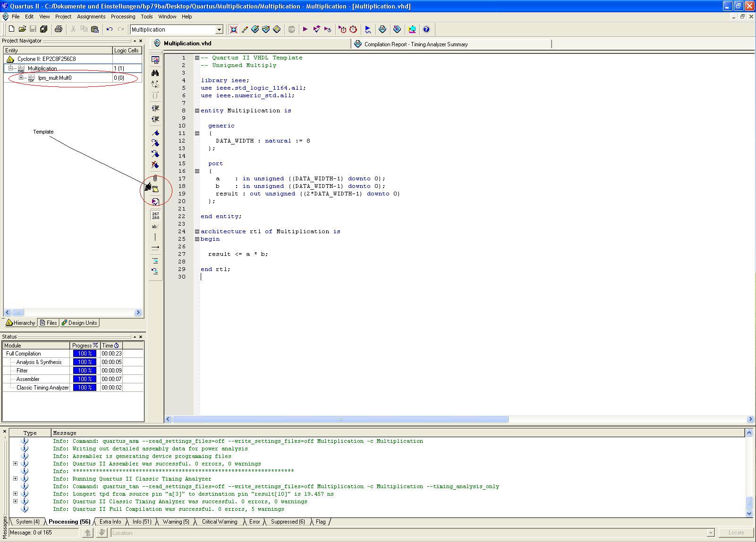Screen dimensions: 756x542
Task: Click the Fitter 100% progress bar
Action: [85, 371]
